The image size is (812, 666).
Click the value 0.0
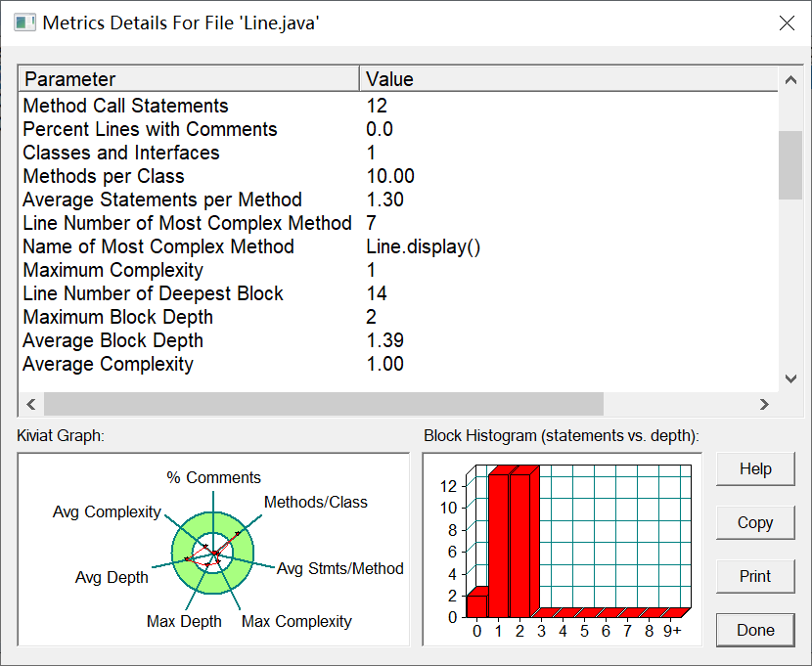tap(380, 129)
